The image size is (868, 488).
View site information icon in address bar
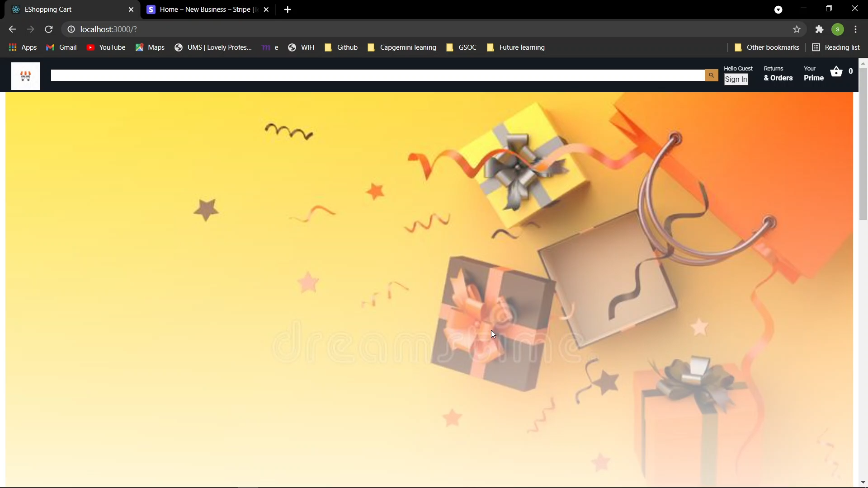click(71, 29)
